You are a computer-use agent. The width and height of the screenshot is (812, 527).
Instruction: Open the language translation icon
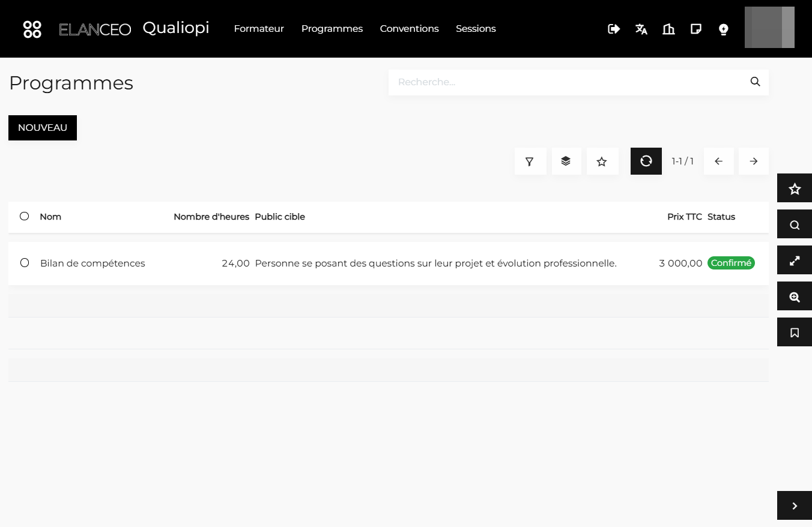[x=641, y=29]
